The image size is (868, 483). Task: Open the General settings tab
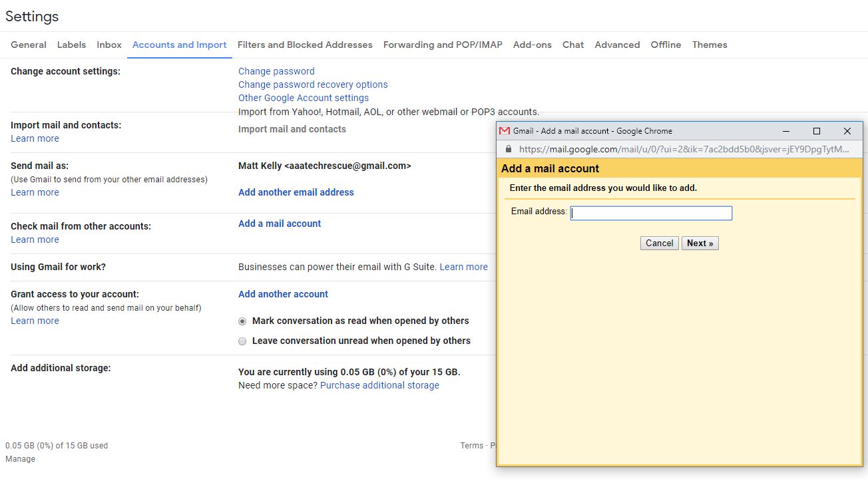(29, 45)
